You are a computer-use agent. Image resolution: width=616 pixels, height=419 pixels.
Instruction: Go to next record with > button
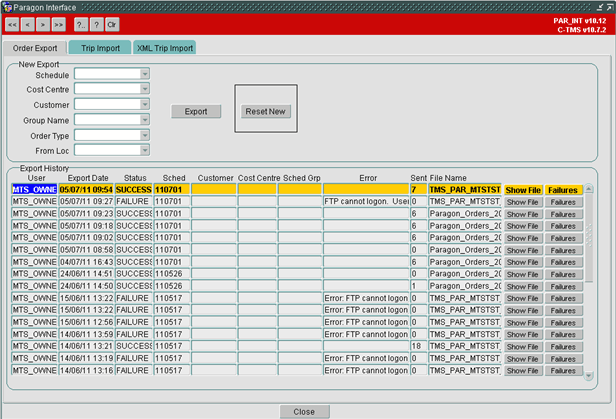point(43,25)
